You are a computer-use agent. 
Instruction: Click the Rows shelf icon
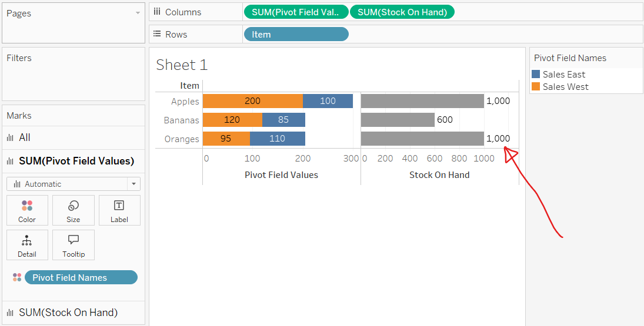coord(157,34)
